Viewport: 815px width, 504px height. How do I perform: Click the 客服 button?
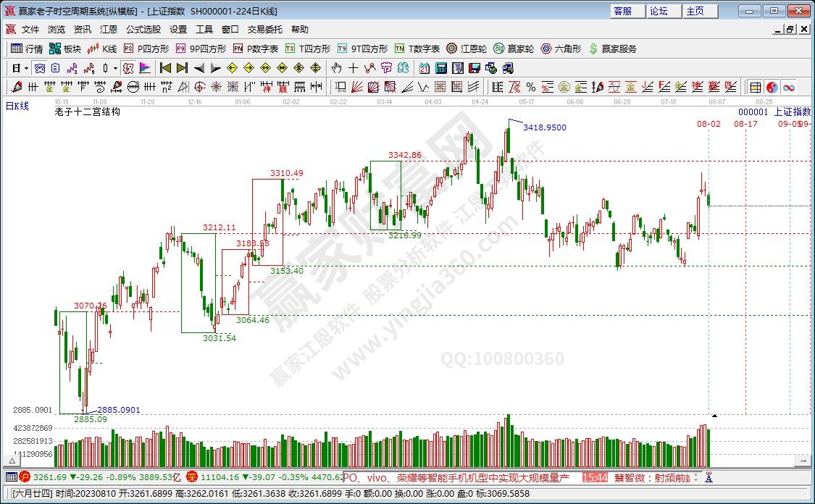(622, 11)
